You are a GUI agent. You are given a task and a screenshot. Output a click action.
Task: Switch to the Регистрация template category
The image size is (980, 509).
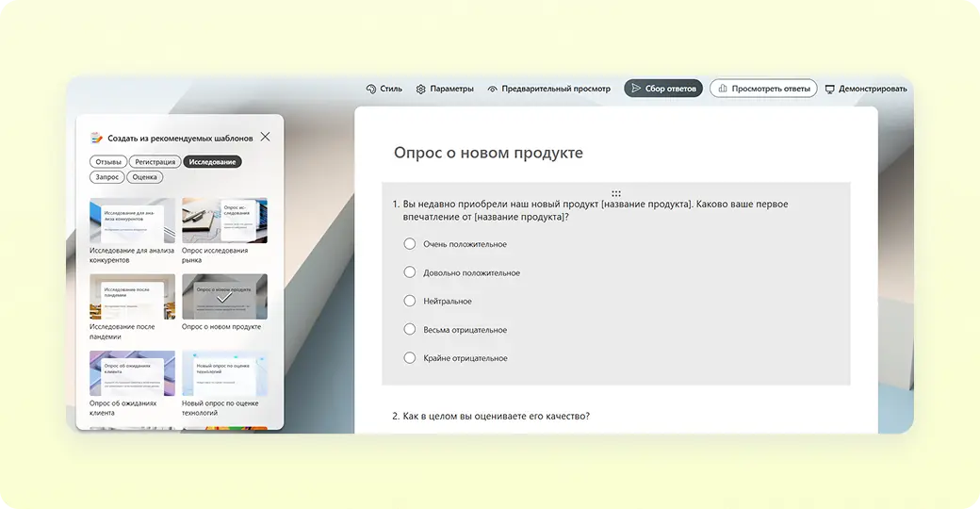155,162
